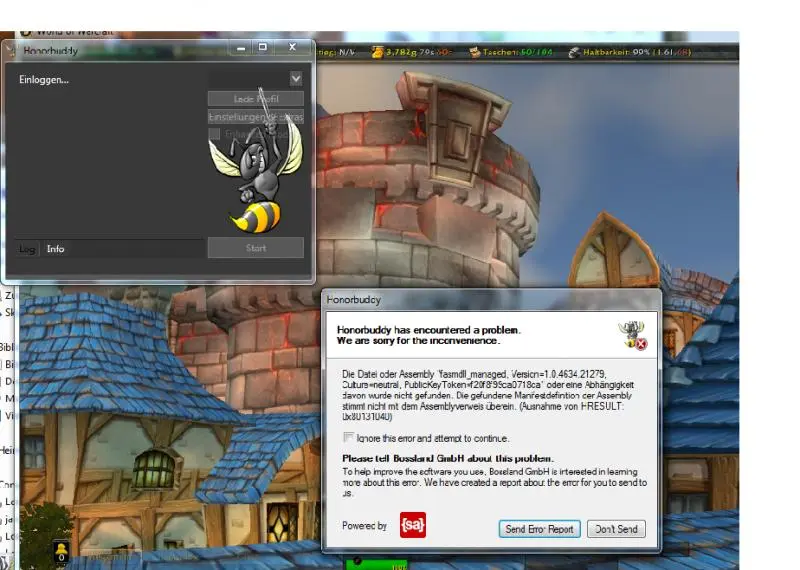
Task: Toggle the greyed checkbox under Einstellungen button
Action: click(x=215, y=134)
